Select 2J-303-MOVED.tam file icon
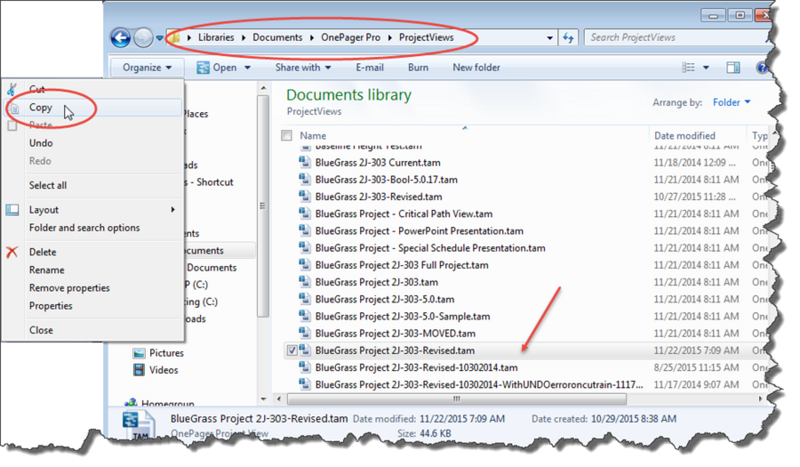Screen dimensions: 800x467 [305, 333]
